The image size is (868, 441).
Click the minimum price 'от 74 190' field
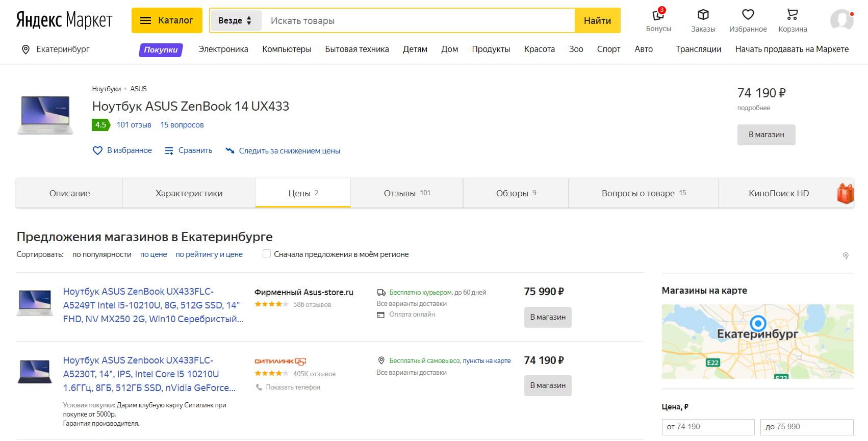[707, 427]
